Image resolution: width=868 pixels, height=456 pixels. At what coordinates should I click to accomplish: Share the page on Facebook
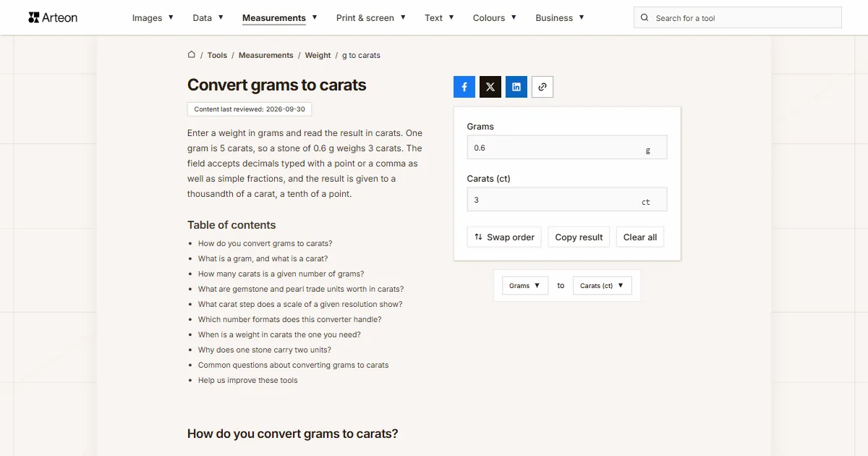point(464,87)
